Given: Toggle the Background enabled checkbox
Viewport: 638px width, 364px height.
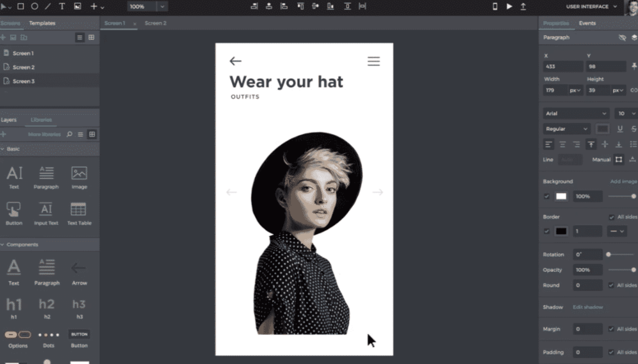Looking at the screenshot, I should (546, 196).
